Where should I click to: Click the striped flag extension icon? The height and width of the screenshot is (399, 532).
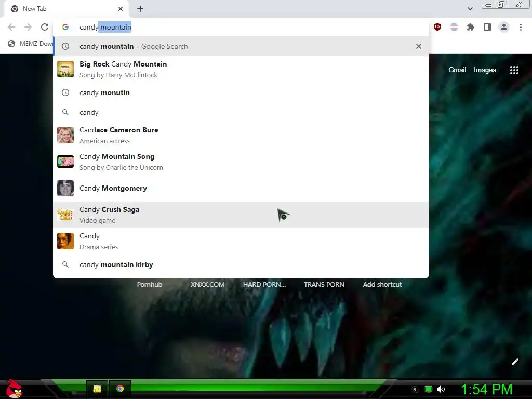(x=454, y=27)
